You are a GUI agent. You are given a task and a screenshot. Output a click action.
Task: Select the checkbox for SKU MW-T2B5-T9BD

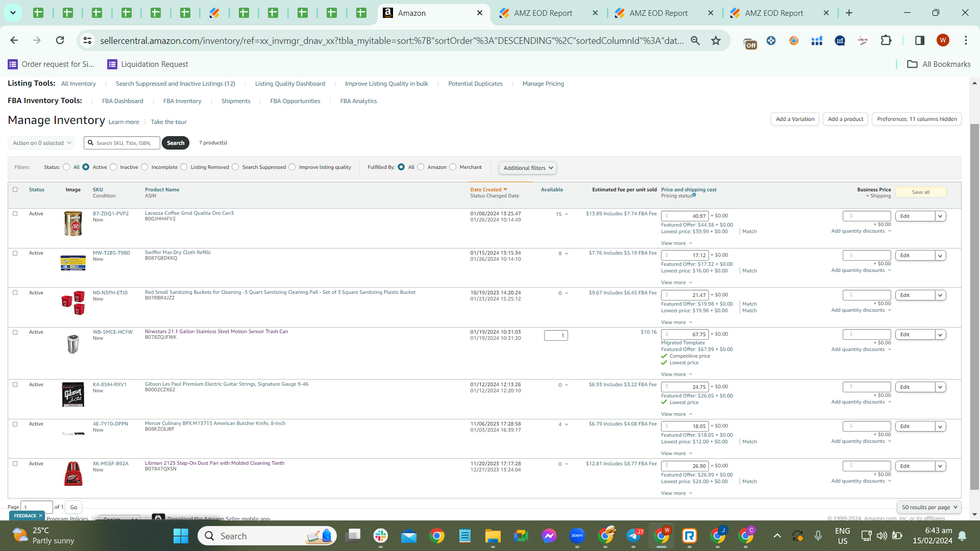pos(15,253)
